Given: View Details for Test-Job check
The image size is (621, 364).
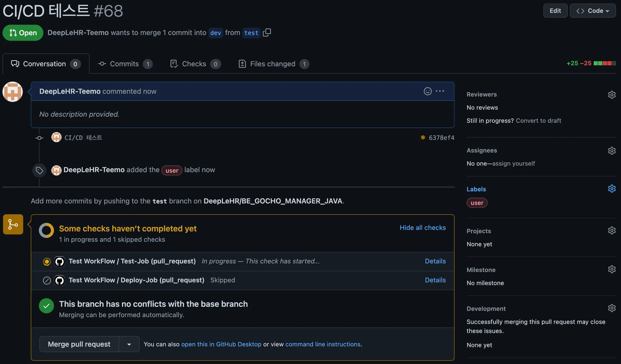Looking at the screenshot, I should pos(435,261).
